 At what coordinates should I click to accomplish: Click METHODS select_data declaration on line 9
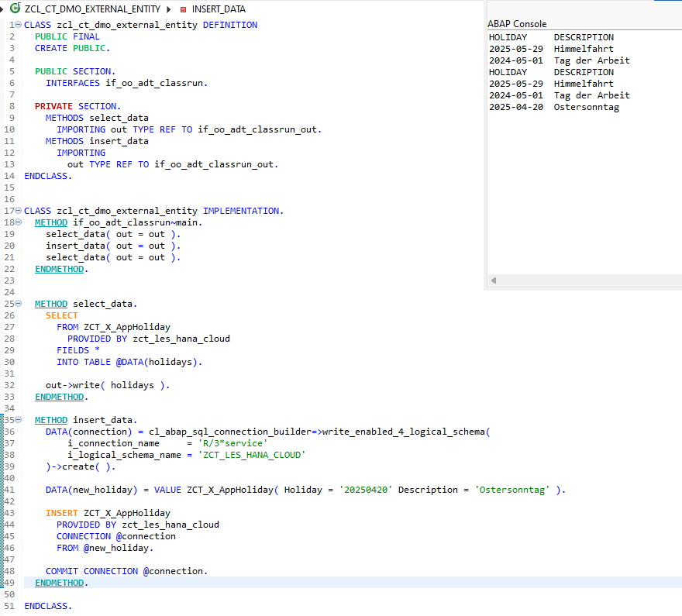(97, 119)
